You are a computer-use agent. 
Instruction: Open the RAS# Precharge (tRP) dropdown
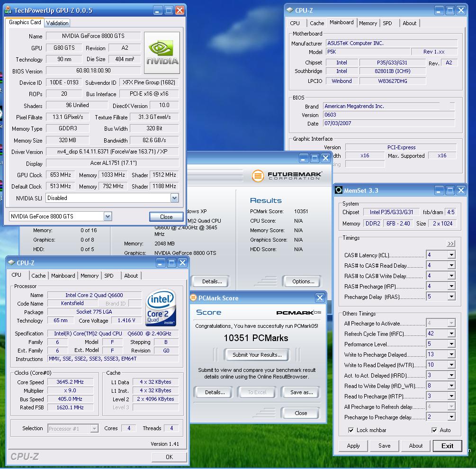point(451,286)
